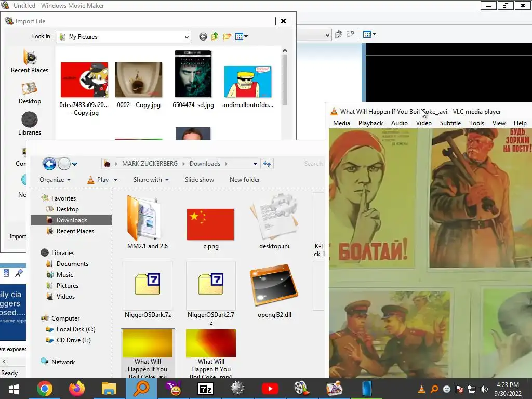The image size is (532, 399).
Task: Click the Explorer forward arrow button
Action: coord(64,164)
